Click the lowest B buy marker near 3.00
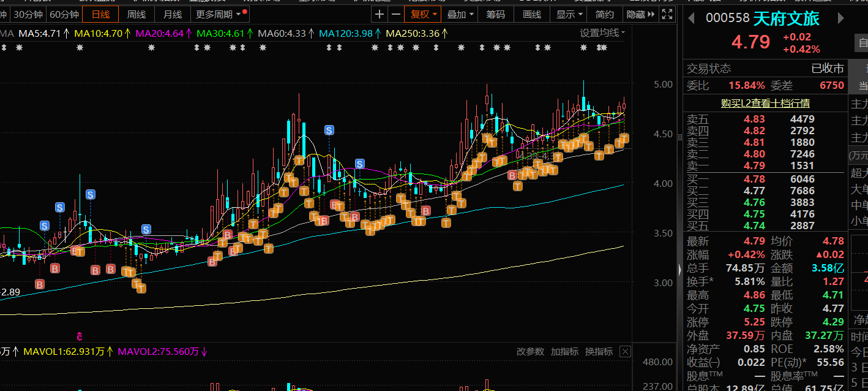Screen dimensions: 868x391 click(40, 284)
